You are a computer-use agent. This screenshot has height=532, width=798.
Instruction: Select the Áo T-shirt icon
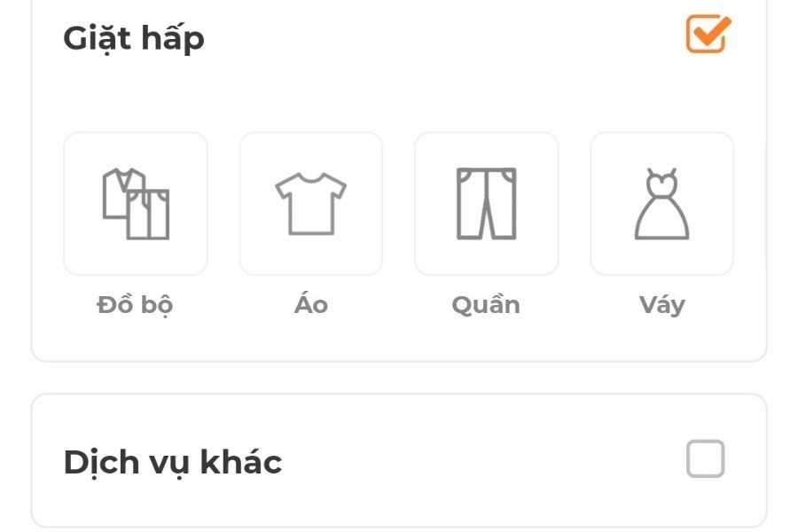coord(311,204)
